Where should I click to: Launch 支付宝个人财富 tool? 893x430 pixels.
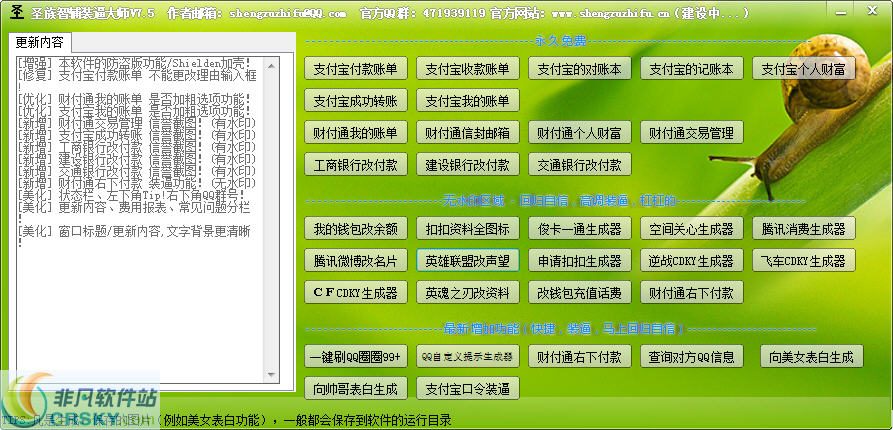804,69
